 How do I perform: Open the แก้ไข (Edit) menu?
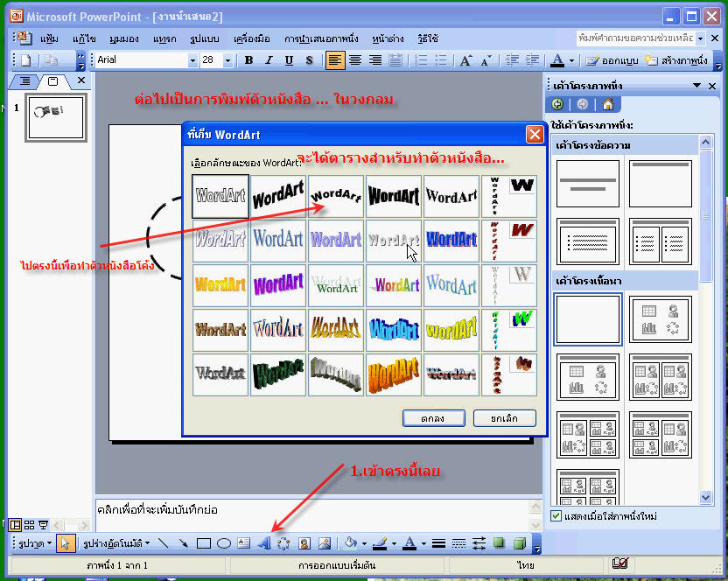84,39
